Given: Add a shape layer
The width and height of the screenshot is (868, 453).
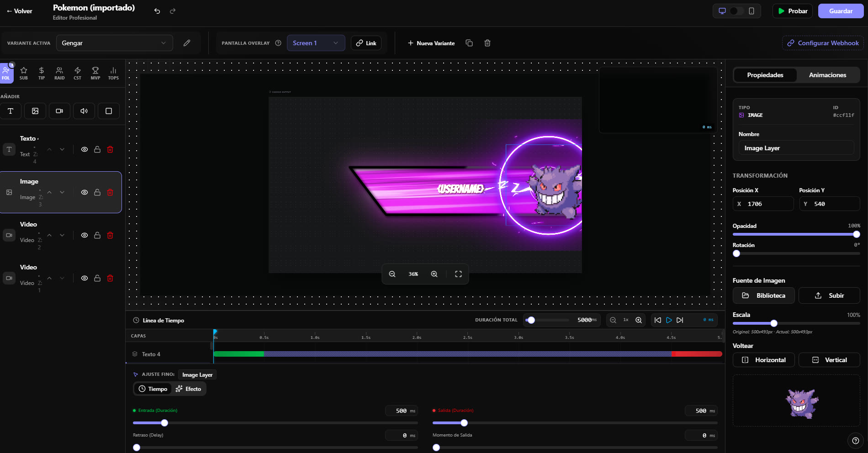Looking at the screenshot, I should click(109, 111).
